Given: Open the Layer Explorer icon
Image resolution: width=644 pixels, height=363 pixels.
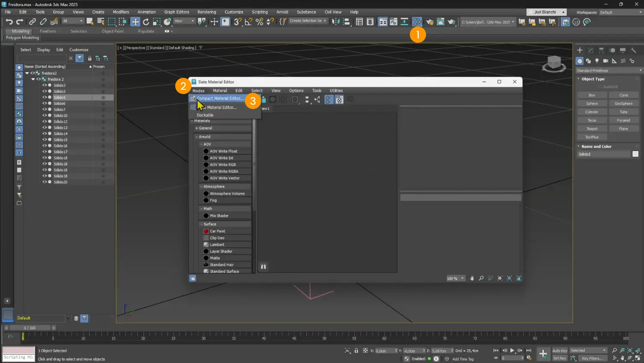Looking at the screenshot, I should [370, 22].
